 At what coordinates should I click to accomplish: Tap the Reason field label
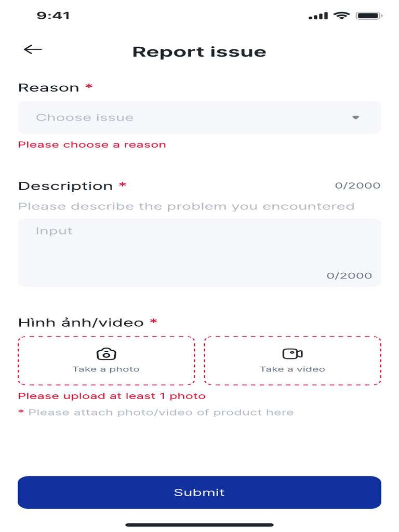[49, 88]
